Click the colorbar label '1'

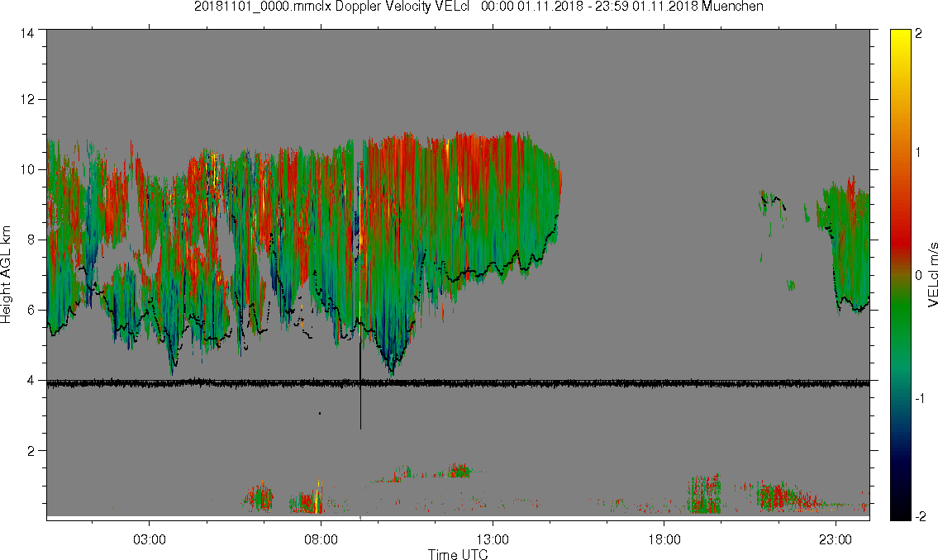pyautogui.click(x=918, y=153)
